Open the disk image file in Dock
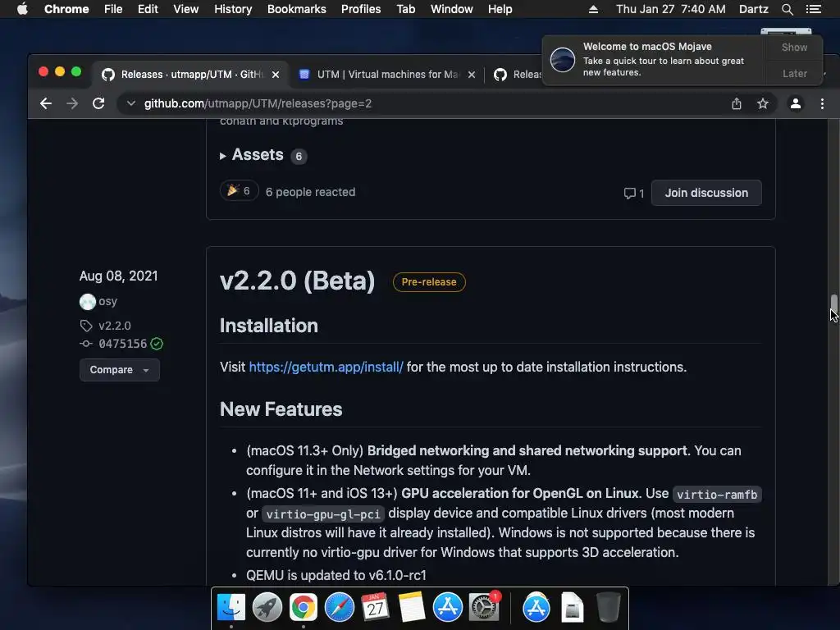Image resolution: width=840 pixels, height=630 pixels. (572, 608)
